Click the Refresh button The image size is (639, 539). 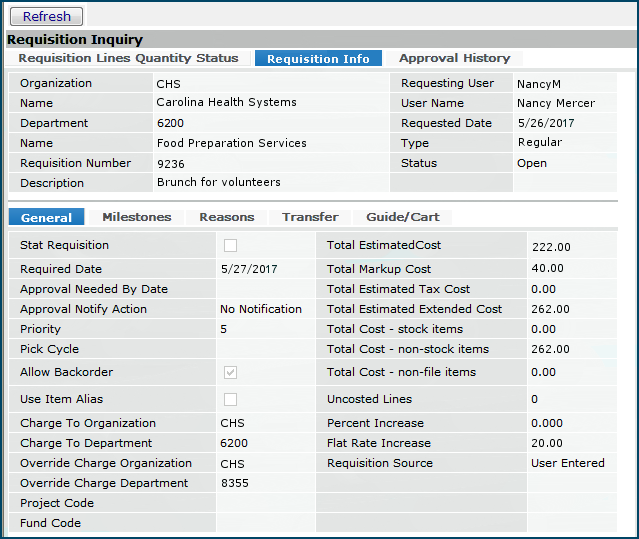pyautogui.click(x=47, y=16)
